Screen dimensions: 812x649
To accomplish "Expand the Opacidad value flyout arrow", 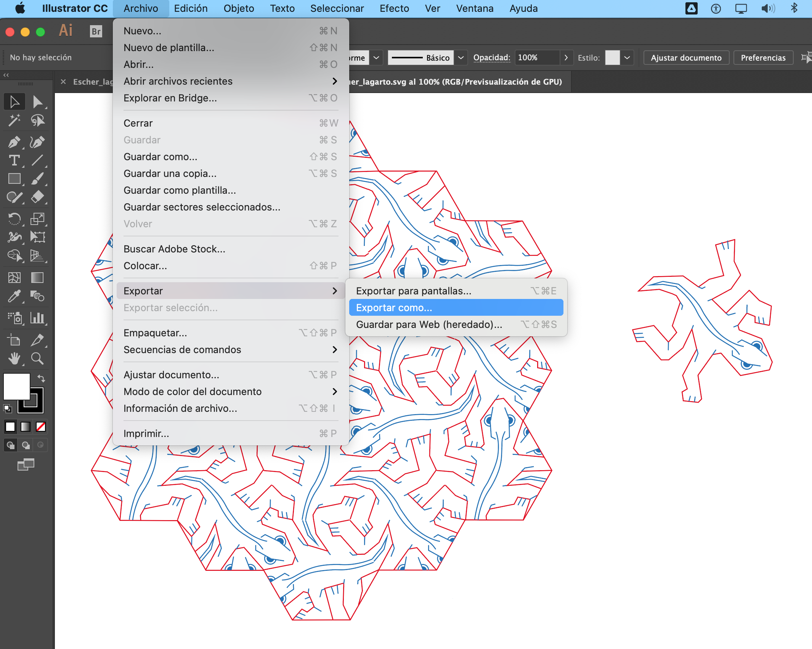I will (566, 58).
